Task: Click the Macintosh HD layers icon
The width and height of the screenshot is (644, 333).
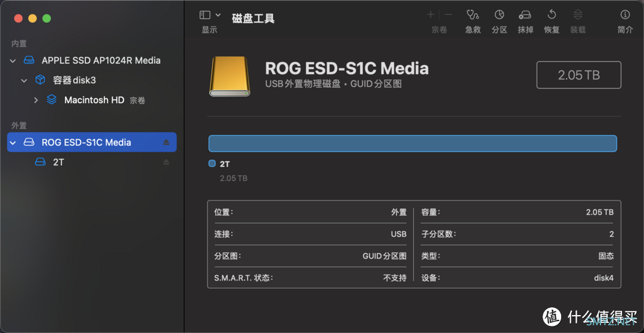Action: point(52,100)
